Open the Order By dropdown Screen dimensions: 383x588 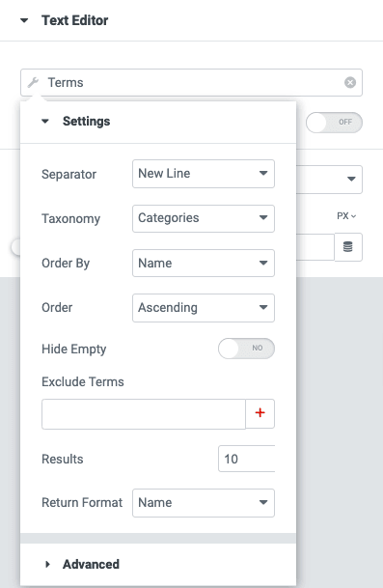[204, 263]
